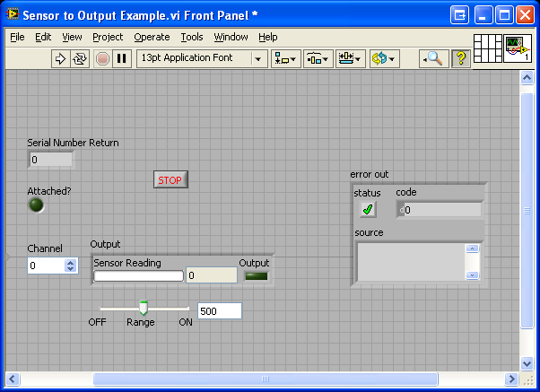Open the Align Objects tool
Viewport: 540px width, 392px height.
(285, 59)
